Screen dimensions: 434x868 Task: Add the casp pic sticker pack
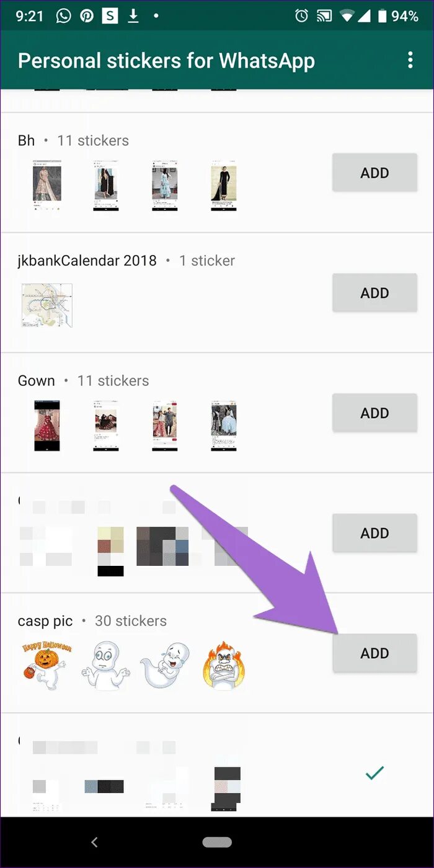pyautogui.click(x=374, y=653)
